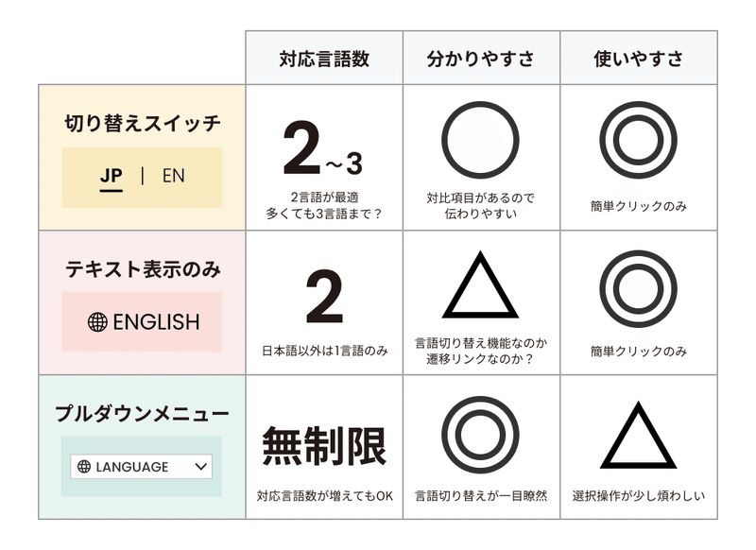The height and width of the screenshot is (550, 756).
Task: Click the プルダウンメニュー row label
Action: 142,414
